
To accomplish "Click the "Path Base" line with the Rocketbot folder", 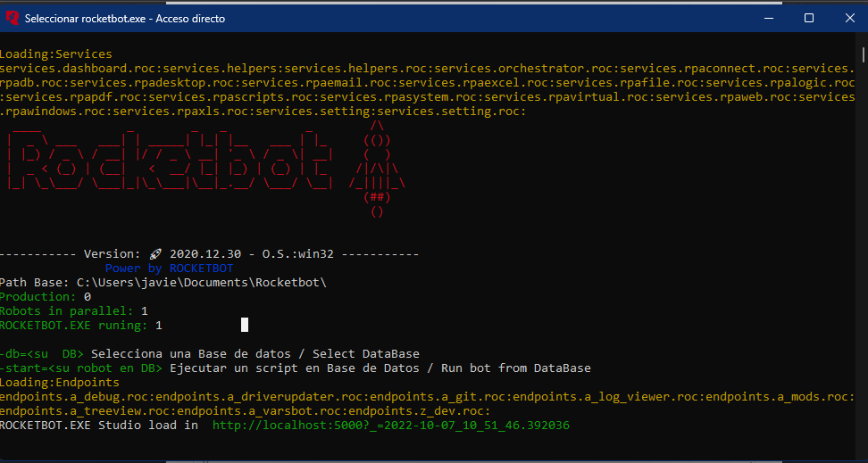I will (x=163, y=282).
